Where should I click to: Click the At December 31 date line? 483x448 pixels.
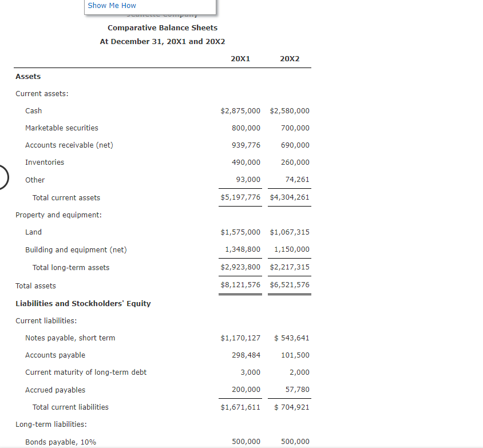[163, 42]
